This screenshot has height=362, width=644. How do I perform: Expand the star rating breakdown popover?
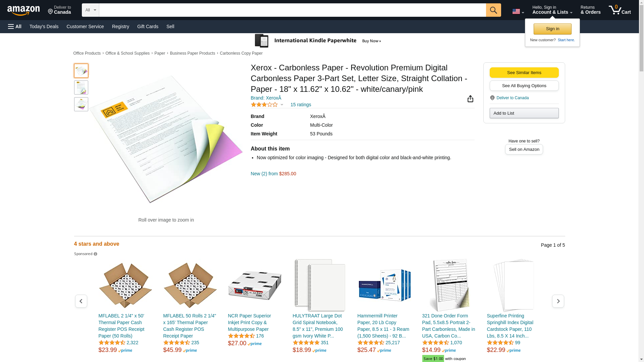(282, 105)
